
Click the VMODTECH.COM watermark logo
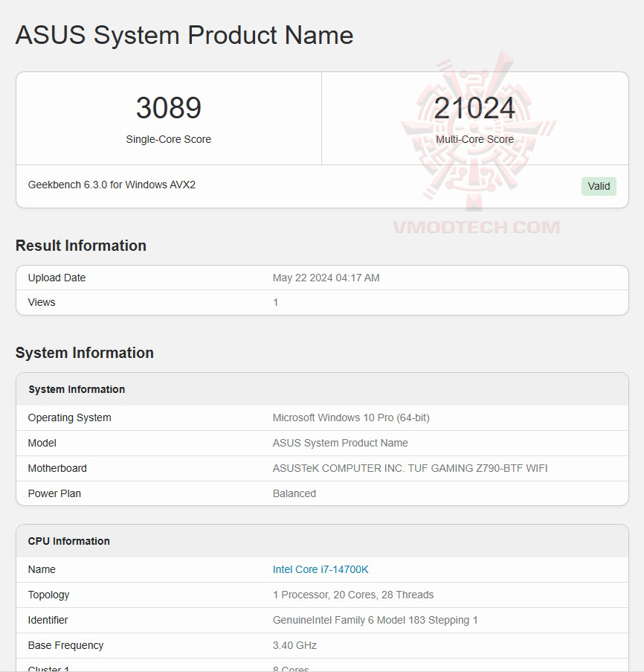476,226
